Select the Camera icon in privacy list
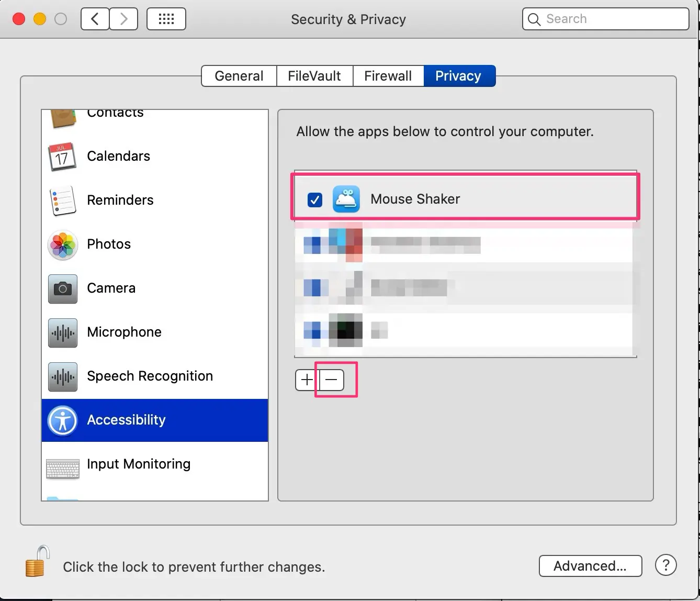The width and height of the screenshot is (700, 601). 62,288
